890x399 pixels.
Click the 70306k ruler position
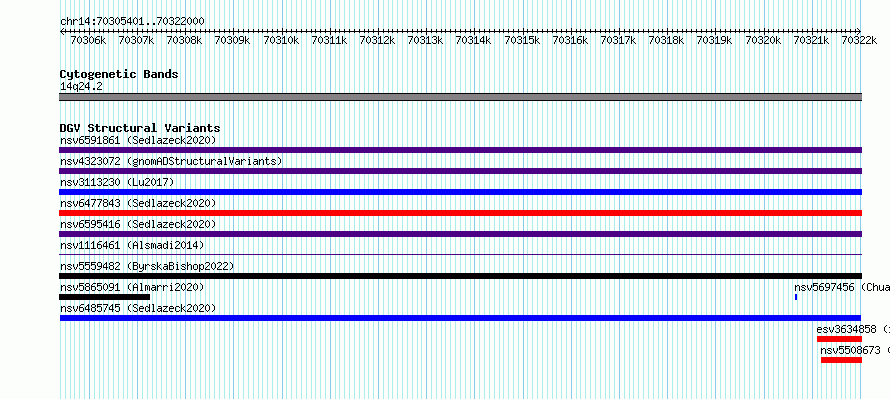(x=88, y=40)
